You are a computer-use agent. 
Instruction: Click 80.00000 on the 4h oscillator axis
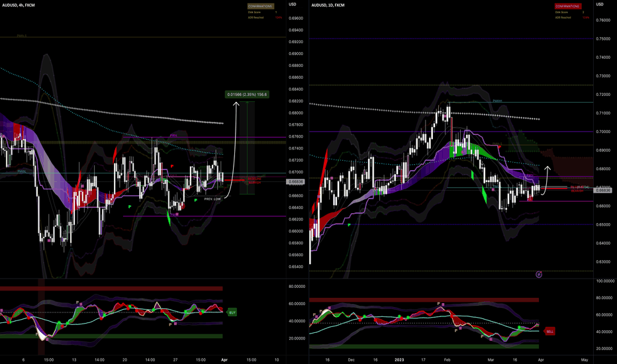coord(297,287)
